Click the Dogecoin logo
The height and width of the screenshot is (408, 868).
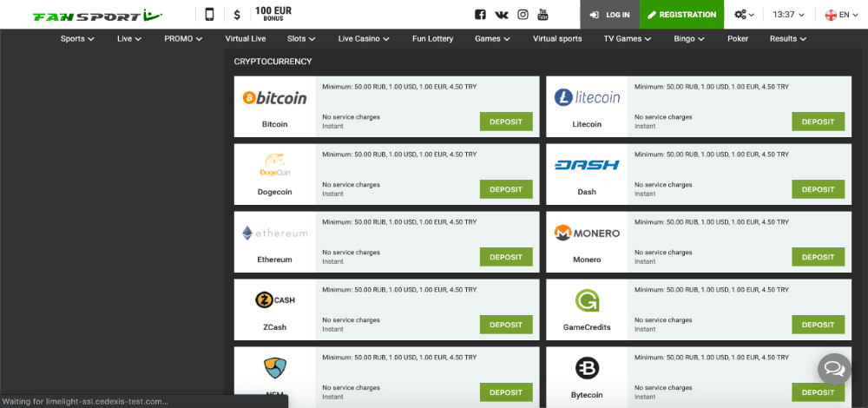[x=274, y=165]
